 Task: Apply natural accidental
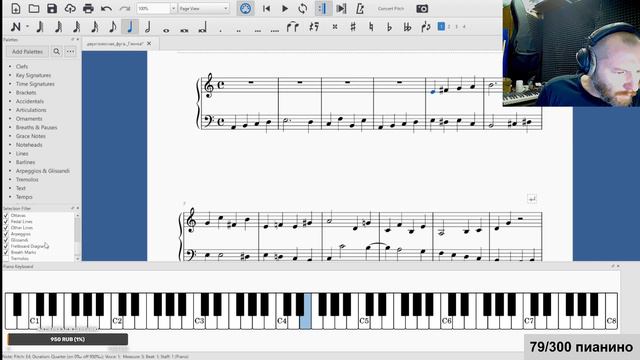(x=371, y=27)
